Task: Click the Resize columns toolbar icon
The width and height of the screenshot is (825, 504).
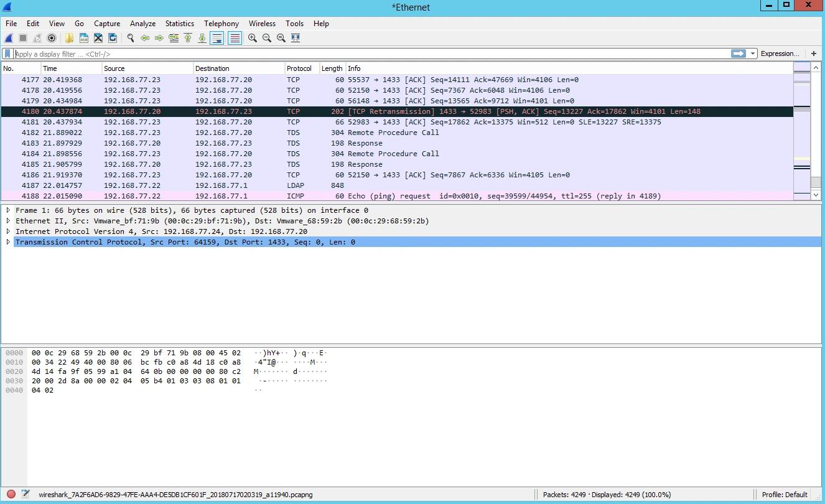Action: coord(296,38)
